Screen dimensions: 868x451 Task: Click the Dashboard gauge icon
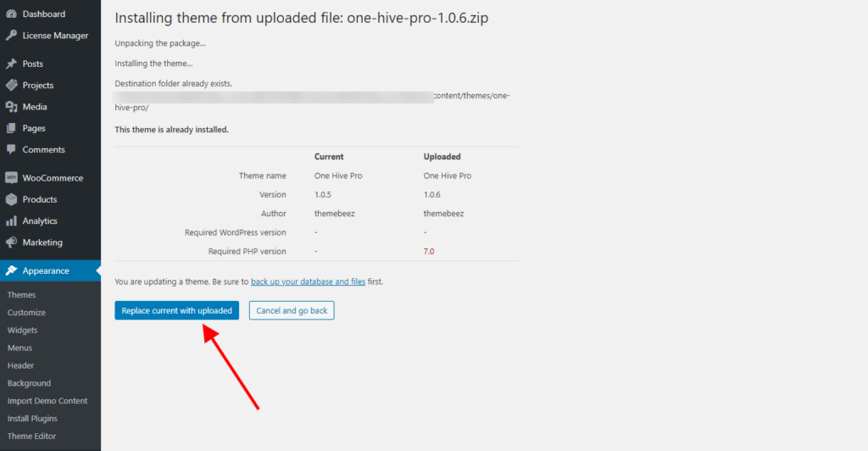tap(11, 14)
